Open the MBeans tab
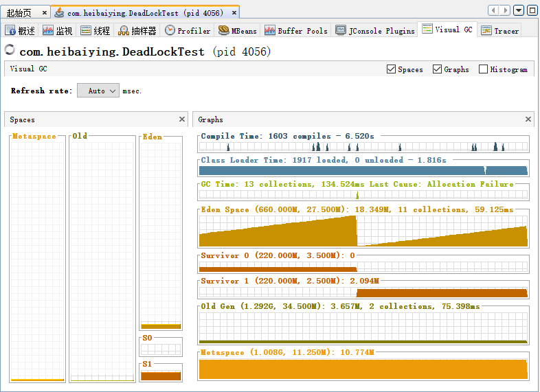The height and width of the screenshot is (392, 540). click(237, 31)
